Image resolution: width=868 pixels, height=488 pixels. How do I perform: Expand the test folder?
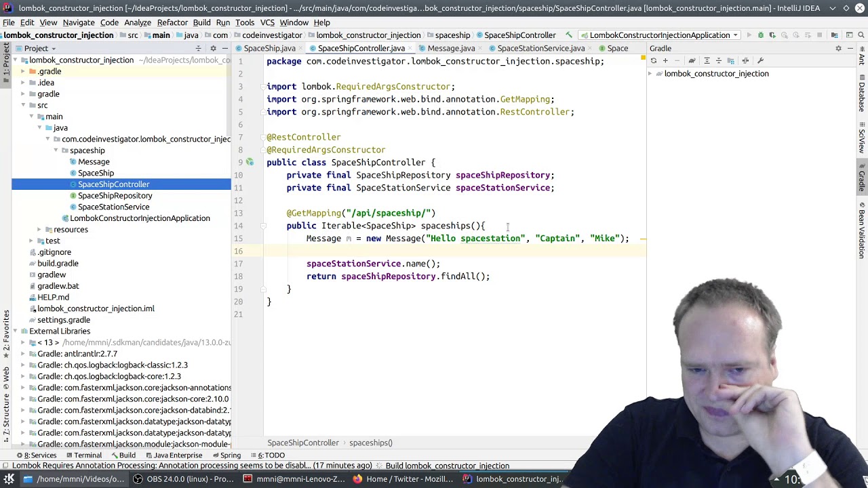click(x=31, y=241)
